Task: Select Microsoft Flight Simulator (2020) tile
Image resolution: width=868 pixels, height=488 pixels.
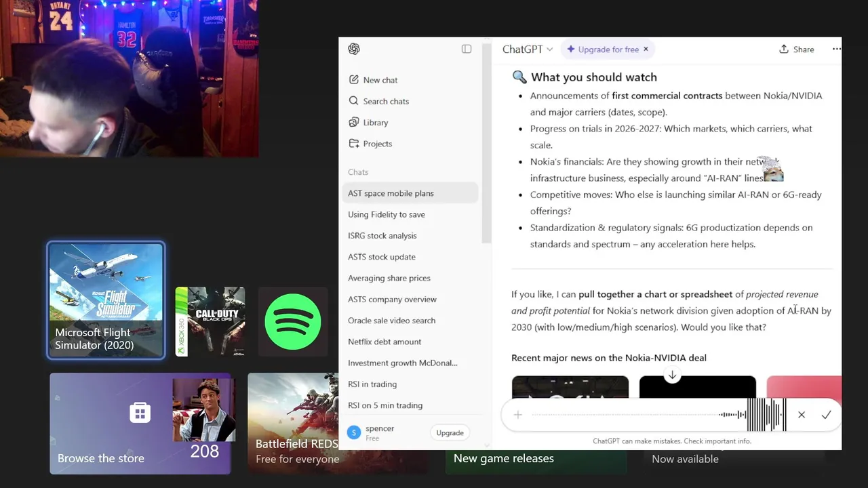Action: coord(106,300)
